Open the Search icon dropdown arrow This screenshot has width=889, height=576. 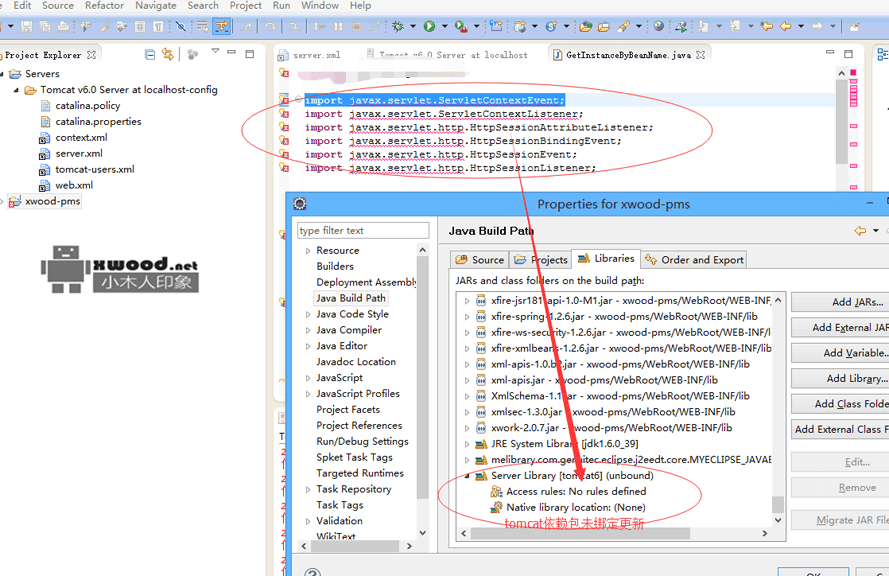click(x=638, y=26)
